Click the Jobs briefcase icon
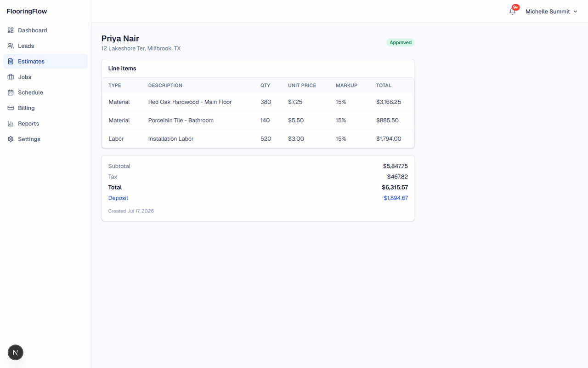Screen dimensions: 588x368 [11, 77]
